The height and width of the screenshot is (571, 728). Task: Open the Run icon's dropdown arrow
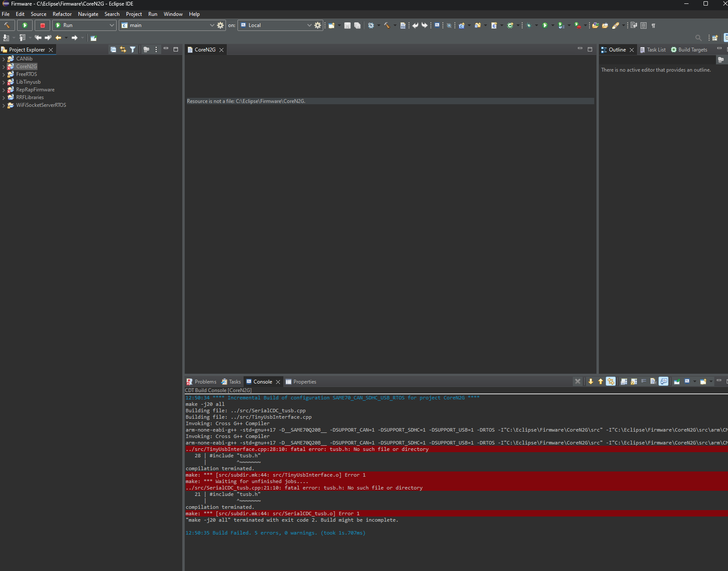(x=553, y=25)
